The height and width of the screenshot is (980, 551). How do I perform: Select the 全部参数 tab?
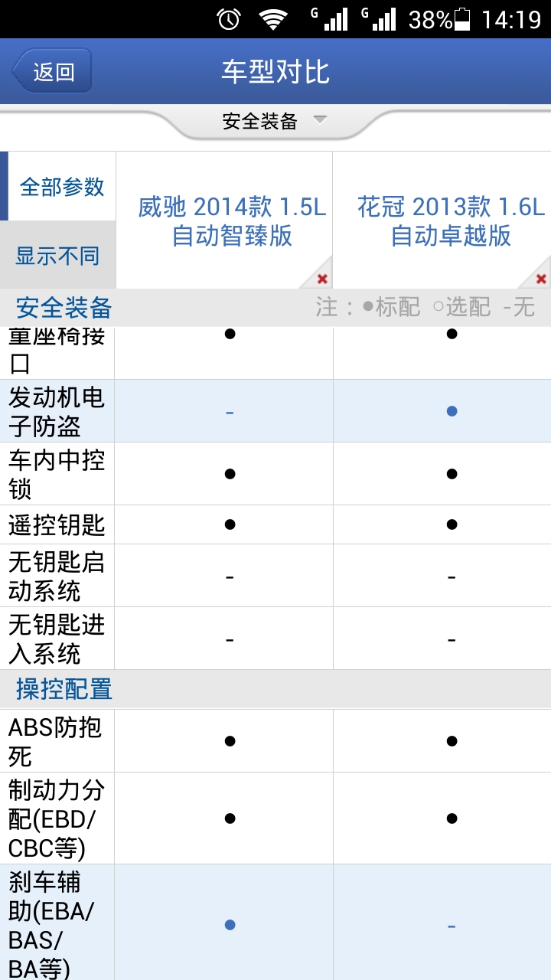pos(61,187)
